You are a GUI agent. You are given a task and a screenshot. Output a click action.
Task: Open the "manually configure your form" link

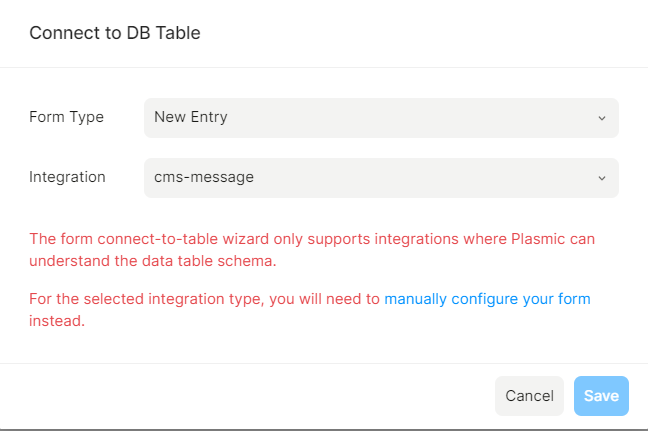pyautogui.click(x=487, y=298)
